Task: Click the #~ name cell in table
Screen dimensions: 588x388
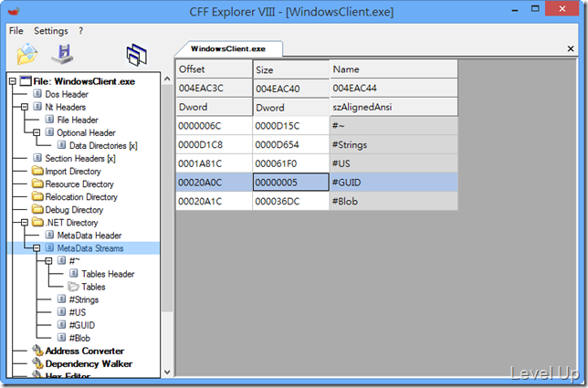Action: (394, 126)
